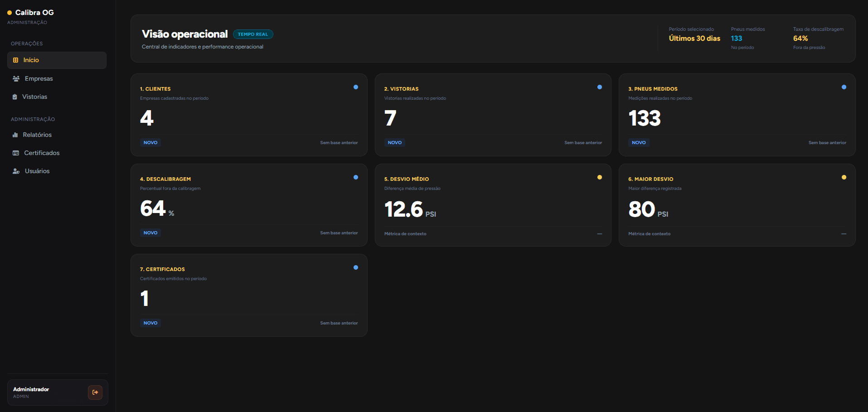868x412 pixels.
Task: Click the Vistorias clipboard icon
Action: 15,97
